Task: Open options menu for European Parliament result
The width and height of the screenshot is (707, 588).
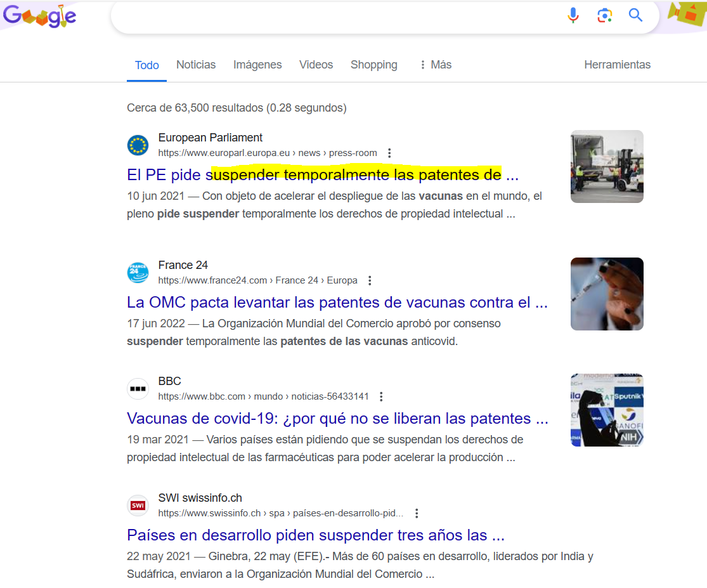Action: [x=389, y=154]
